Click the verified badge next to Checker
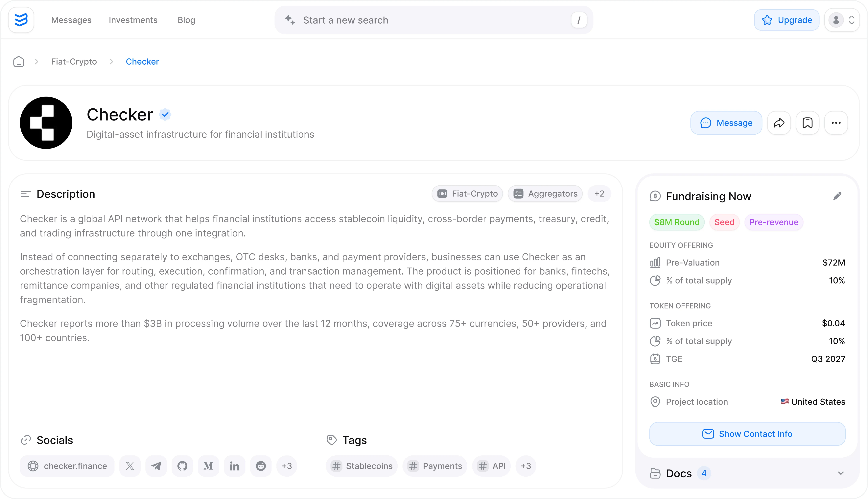 click(x=165, y=114)
